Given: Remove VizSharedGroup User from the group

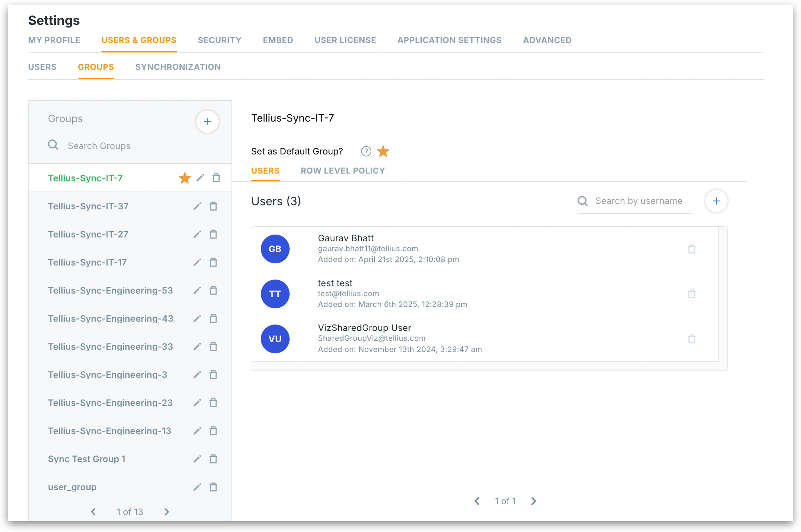Looking at the screenshot, I should pos(691,339).
